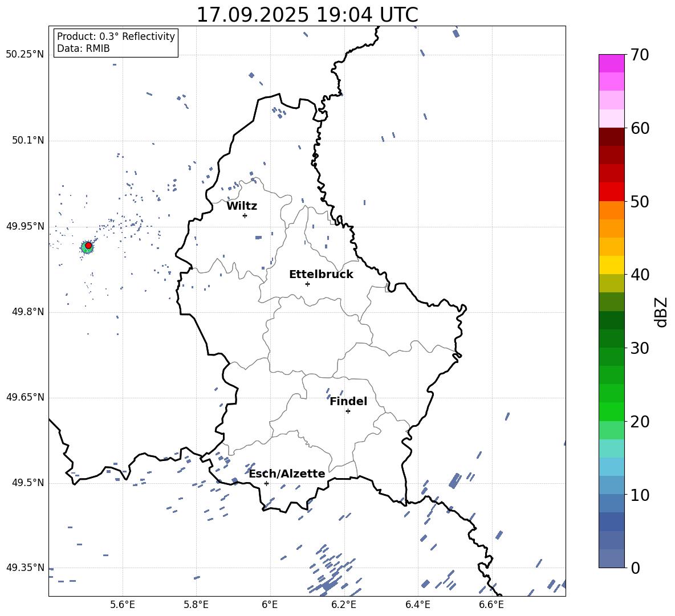Click the red radar site marker
The height and width of the screenshot is (616, 675).
(x=88, y=246)
